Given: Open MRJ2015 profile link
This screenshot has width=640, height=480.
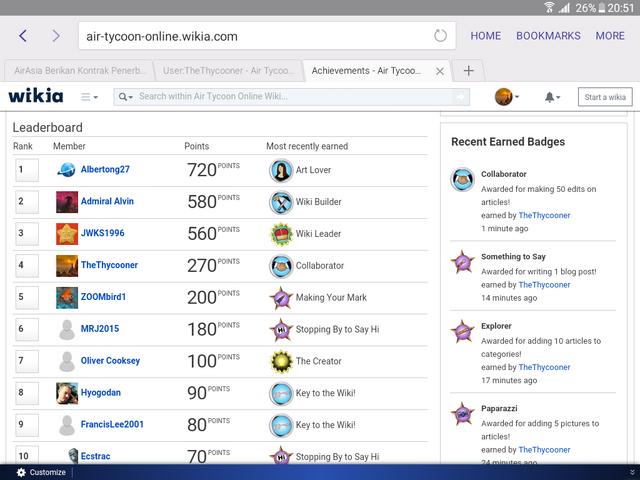Looking at the screenshot, I should click(100, 329).
